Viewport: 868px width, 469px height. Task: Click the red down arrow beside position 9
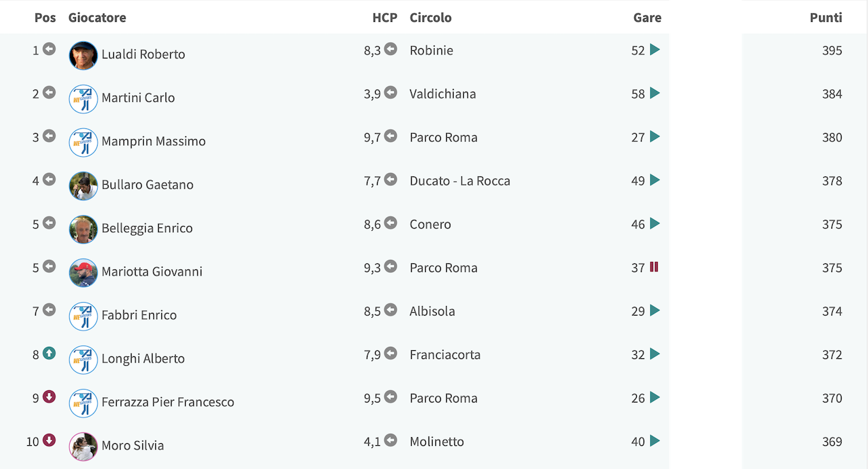coord(49,397)
